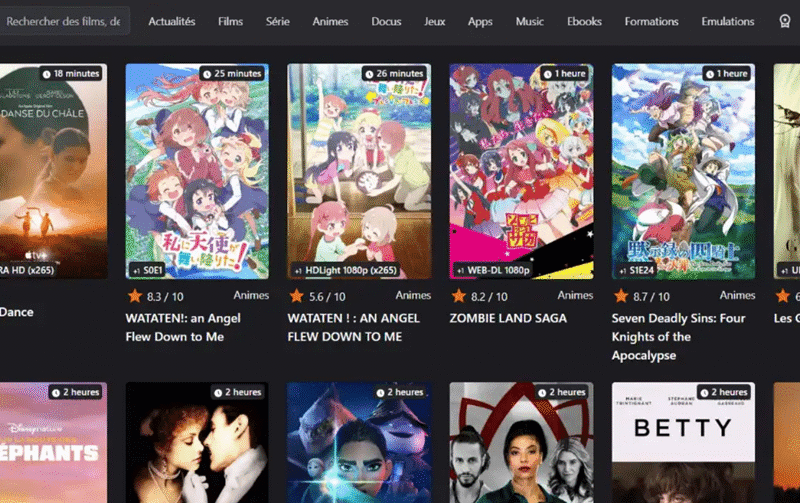This screenshot has height=503, width=800.
Task: Click the S1E24 badge on Seven Deadly Sins
Action: point(636,270)
